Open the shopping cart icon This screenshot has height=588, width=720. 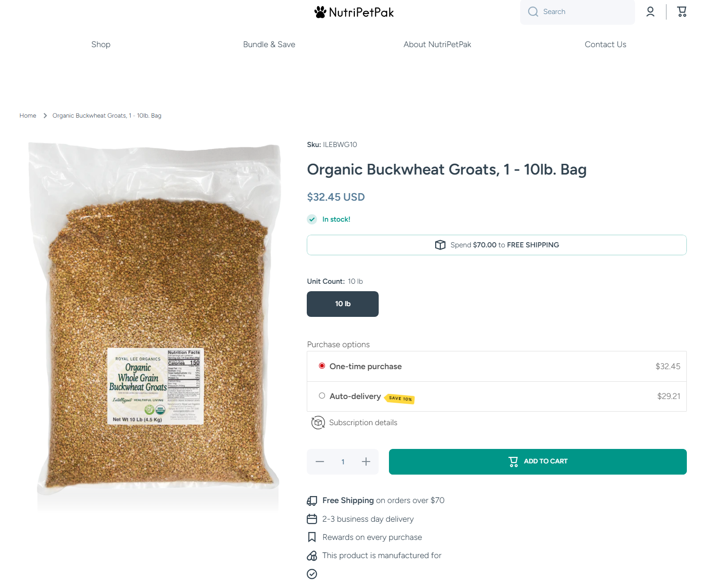(x=682, y=12)
